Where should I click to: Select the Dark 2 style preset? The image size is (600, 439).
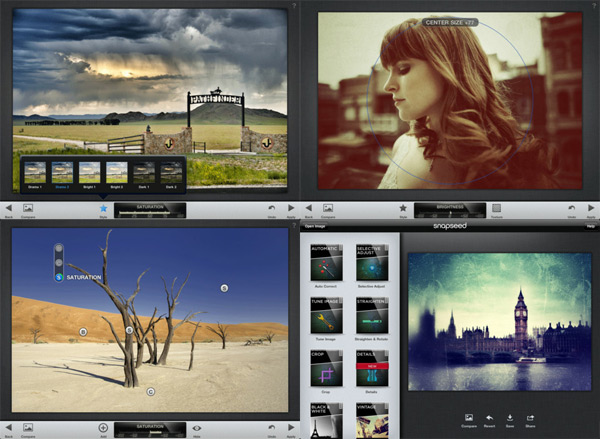point(171,173)
